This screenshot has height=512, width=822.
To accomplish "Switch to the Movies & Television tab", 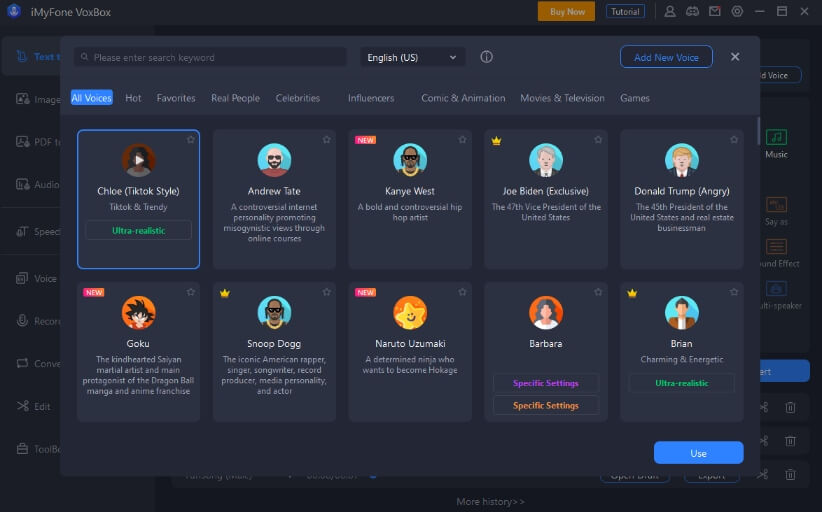I will pos(562,98).
